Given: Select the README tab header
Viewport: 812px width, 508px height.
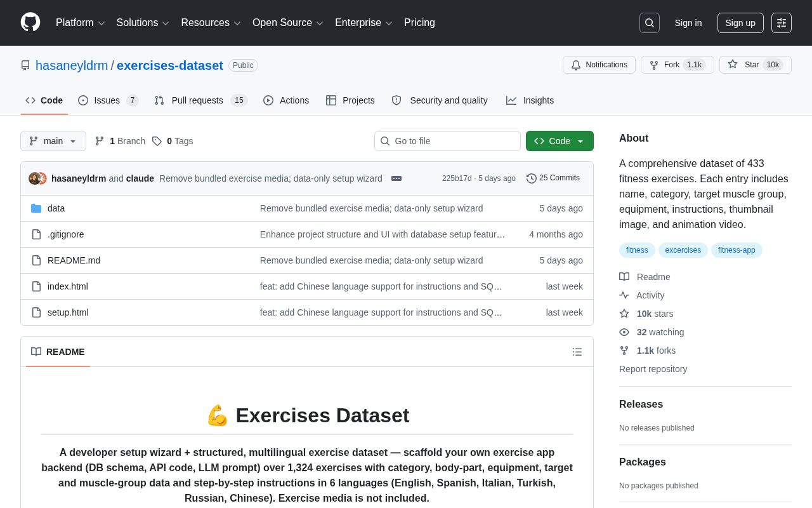Looking at the screenshot, I should 58,352.
